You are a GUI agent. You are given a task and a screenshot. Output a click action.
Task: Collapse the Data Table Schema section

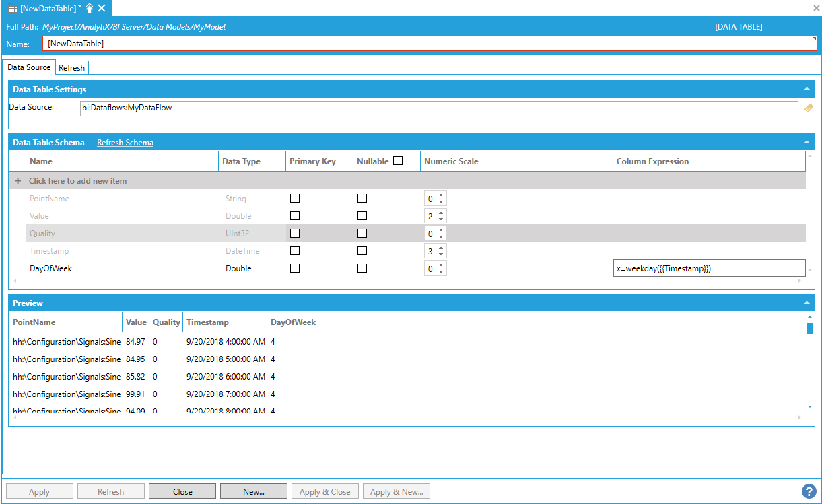(x=806, y=142)
